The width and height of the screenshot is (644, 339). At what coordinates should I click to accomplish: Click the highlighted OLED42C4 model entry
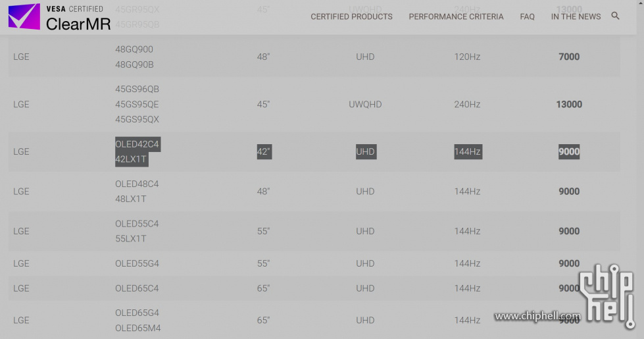coord(137,144)
